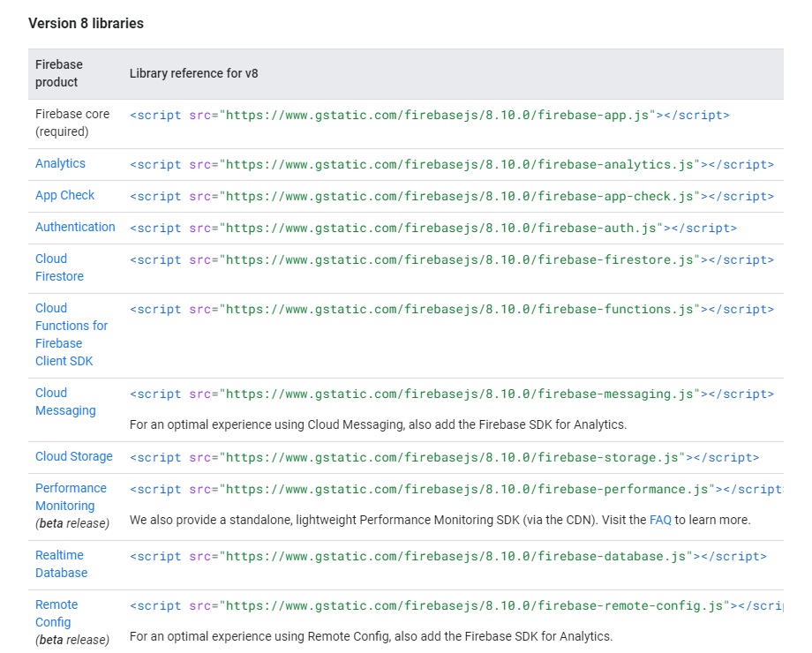Click the firebase-performance.js script snippet
812x653 pixels.
click(456, 490)
